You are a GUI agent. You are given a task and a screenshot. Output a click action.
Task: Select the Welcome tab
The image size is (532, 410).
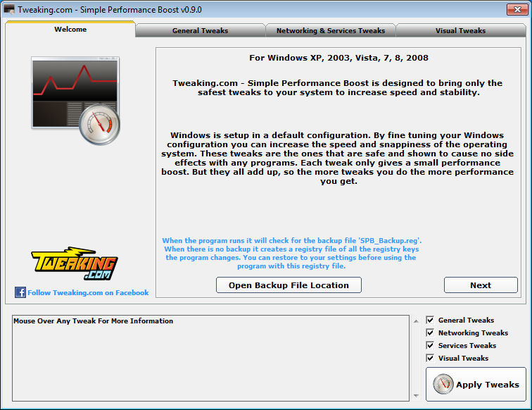click(70, 29)
